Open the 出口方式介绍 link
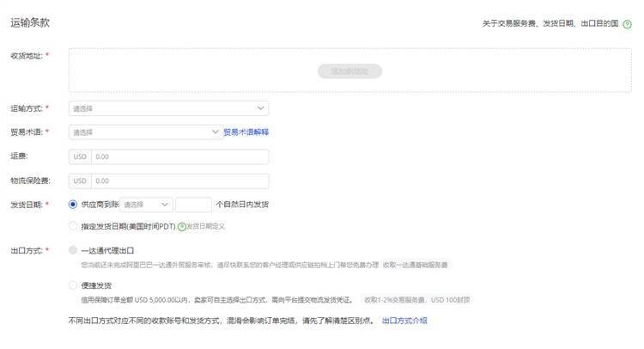 point(404,321)
